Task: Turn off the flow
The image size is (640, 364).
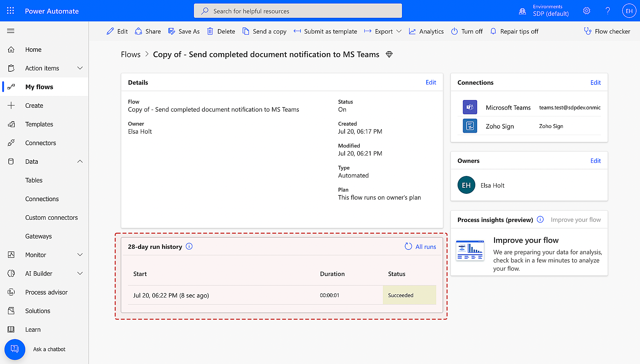Action: (x=467, y=31)
